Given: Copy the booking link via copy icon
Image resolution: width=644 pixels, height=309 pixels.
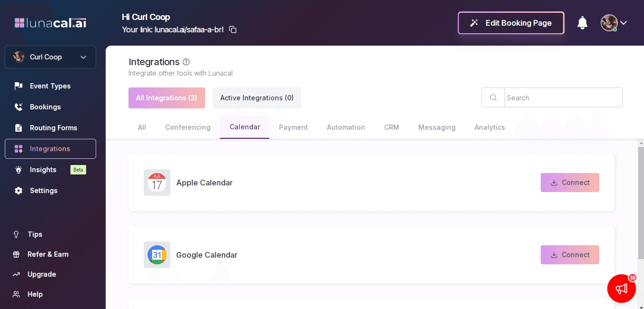Looking at the screenshot, I should pyautogui.click(x=233, y=29).
